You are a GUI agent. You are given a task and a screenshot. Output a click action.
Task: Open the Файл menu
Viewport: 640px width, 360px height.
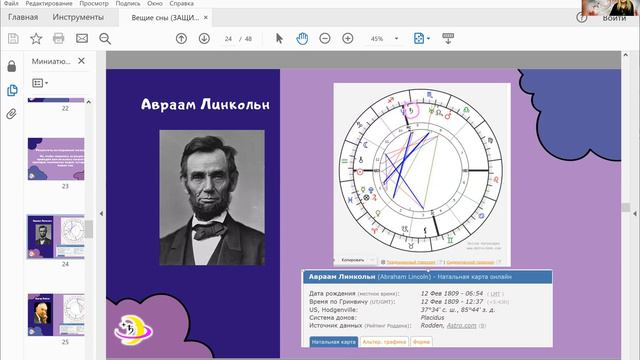pyautogui.click(x=11, y=3)
